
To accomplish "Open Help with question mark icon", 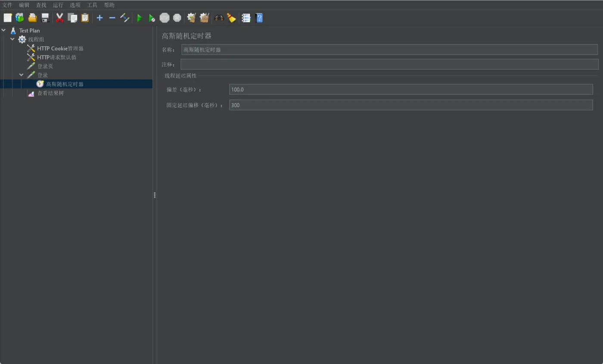I will (259, 18).
